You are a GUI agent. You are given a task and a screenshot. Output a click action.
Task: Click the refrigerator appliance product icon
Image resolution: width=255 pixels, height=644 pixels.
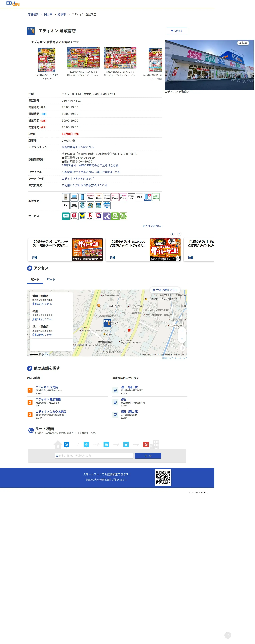coord(66,197)
